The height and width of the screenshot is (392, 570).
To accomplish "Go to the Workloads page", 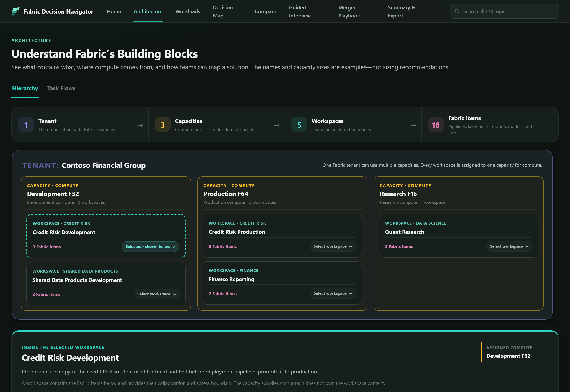I will point(188,11).
